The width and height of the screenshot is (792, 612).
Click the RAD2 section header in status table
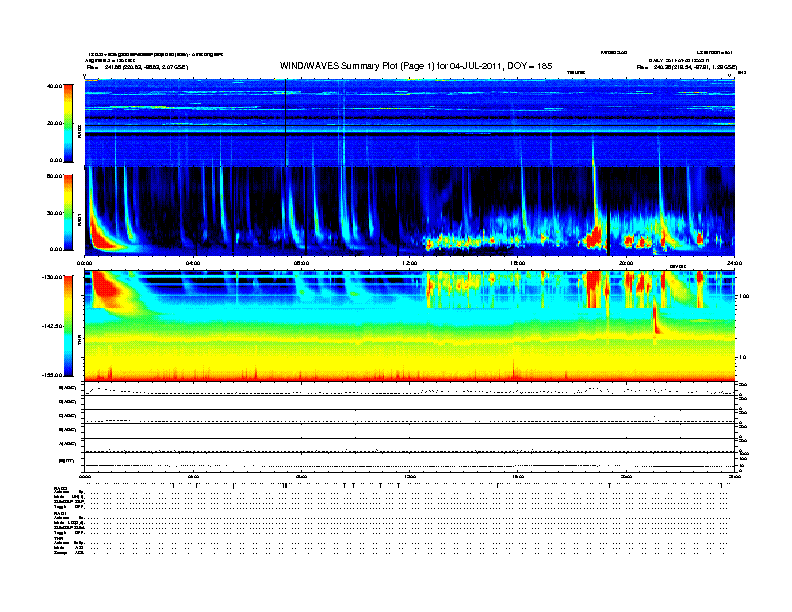[x=61, y=488]
